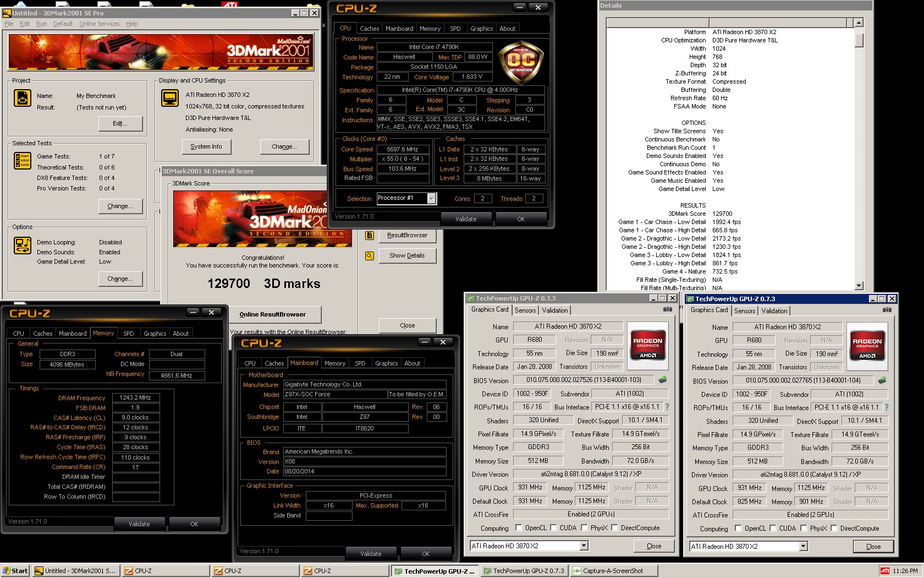Switch to the Caches tab in top CPU-Z
This screenshot has width=924, height=578.
(369, 29)
